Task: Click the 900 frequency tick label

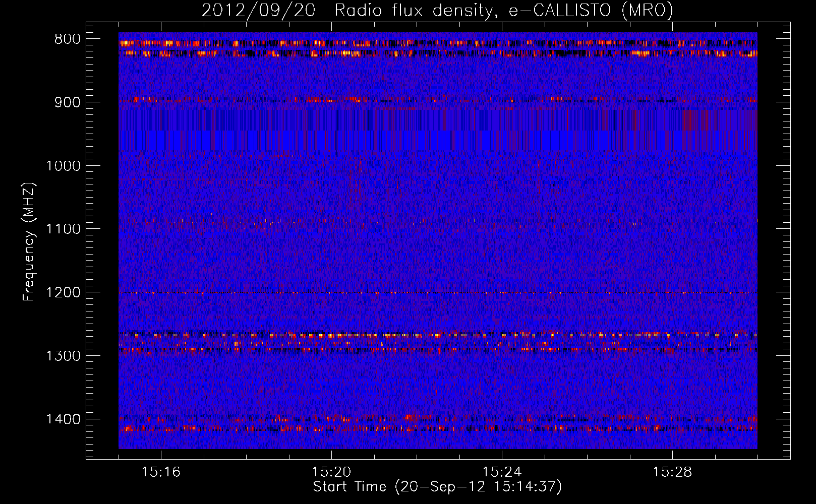Action: tap(68, 102)
